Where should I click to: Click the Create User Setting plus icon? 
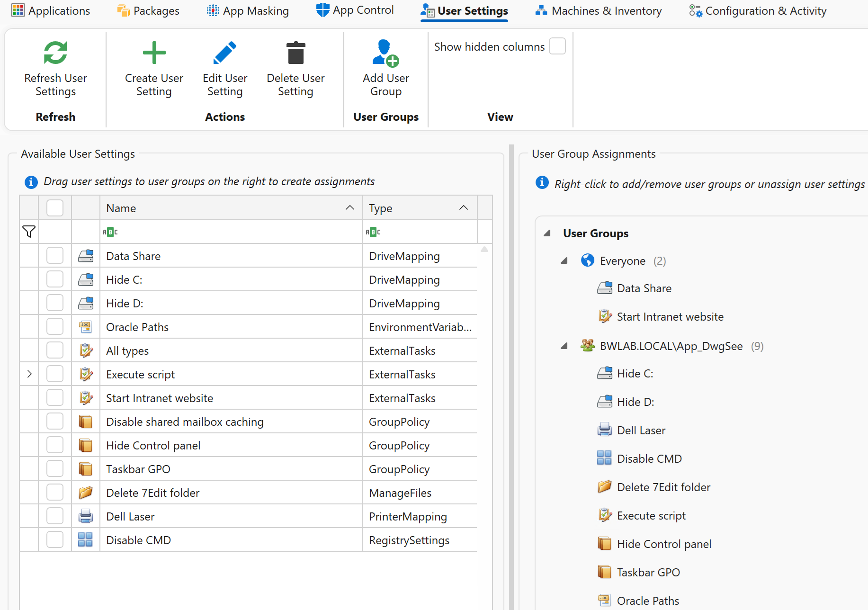pos(154,53)
